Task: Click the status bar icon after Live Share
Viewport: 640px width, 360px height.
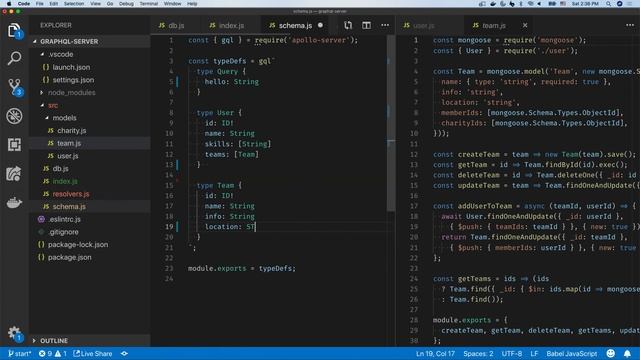Action: click(124, 353)
